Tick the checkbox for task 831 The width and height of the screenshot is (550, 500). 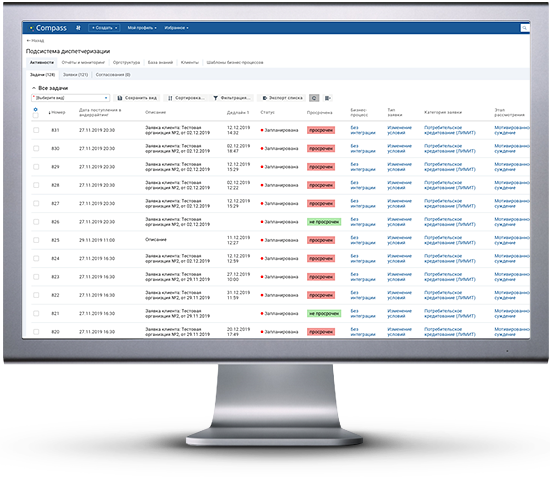36,130
